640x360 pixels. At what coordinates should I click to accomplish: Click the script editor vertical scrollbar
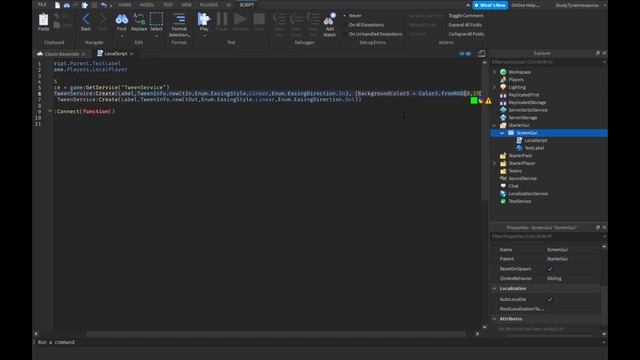pyautogui.click(x=484, y=133)
